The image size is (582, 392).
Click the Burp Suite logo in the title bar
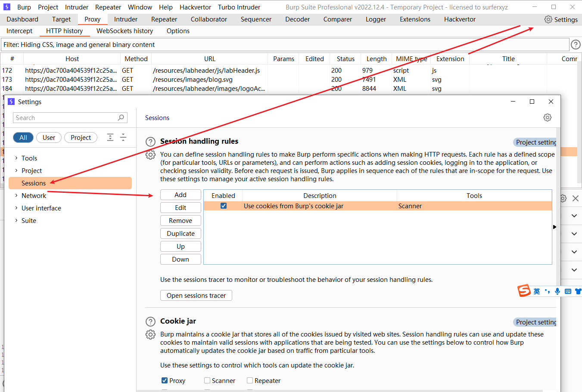[x=7, y=7]
